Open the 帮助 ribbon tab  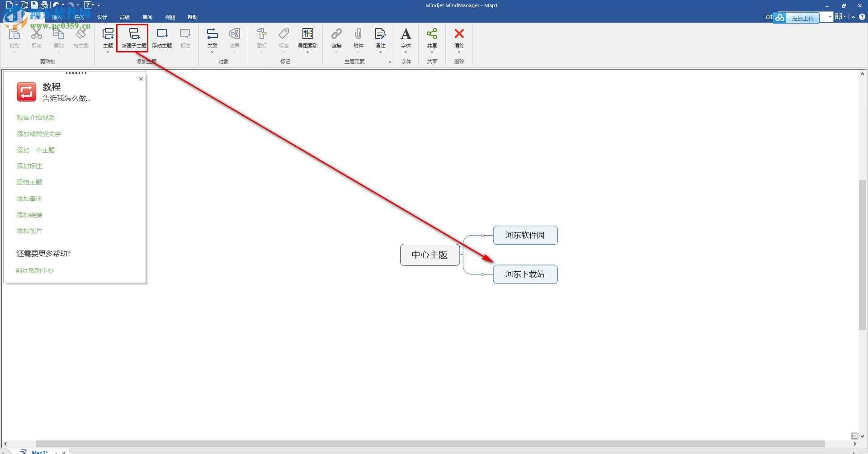point(193,17)
